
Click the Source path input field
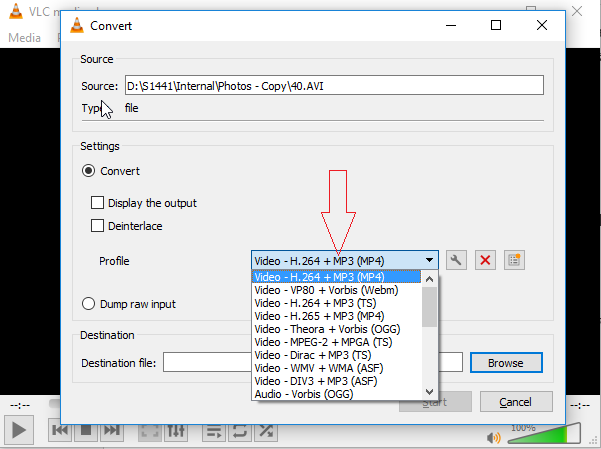(334, 85)
